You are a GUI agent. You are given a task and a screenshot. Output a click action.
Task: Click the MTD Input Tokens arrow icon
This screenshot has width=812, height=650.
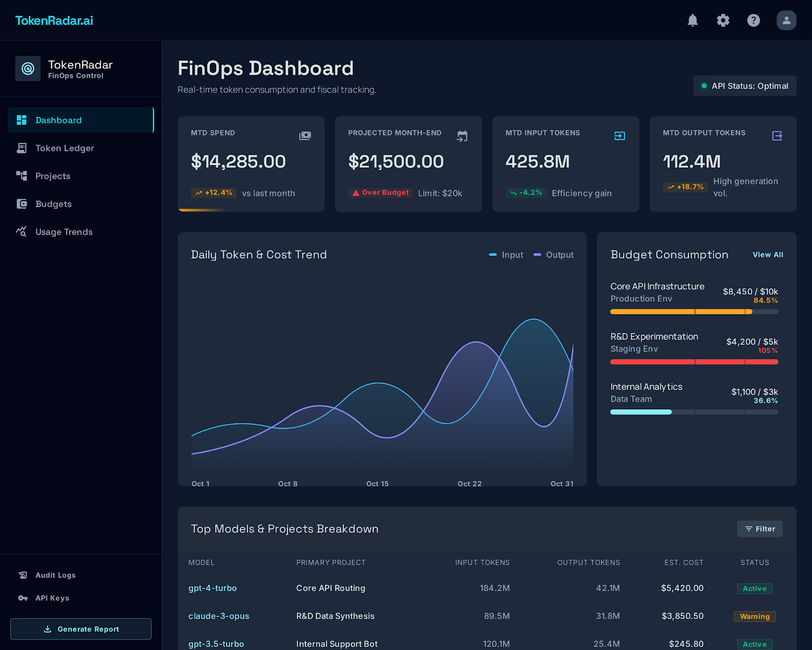tap(620, 136)
